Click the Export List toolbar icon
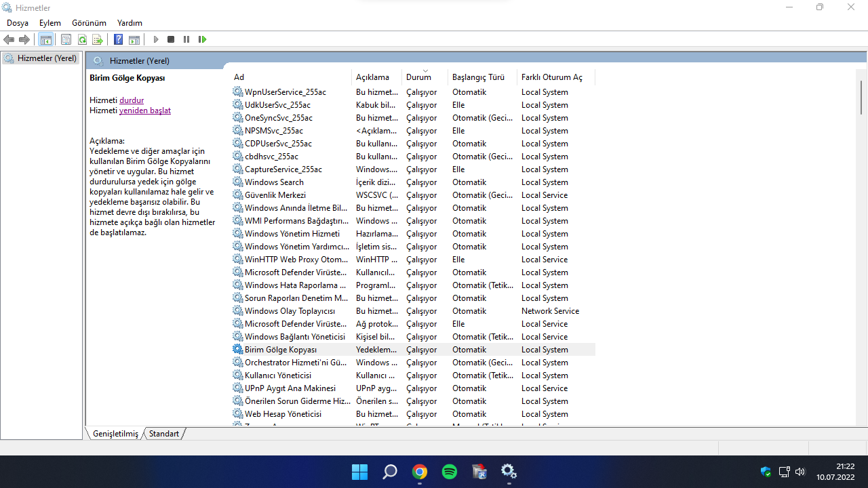This screenshot has width=868, height=488. tap(98, 40)
